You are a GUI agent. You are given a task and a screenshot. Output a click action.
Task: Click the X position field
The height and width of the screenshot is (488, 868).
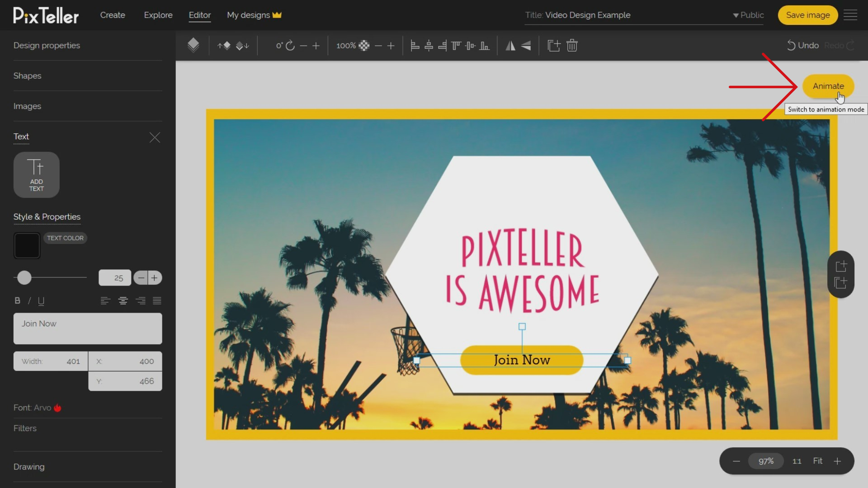pyautogui.click(x=125, y=361)
